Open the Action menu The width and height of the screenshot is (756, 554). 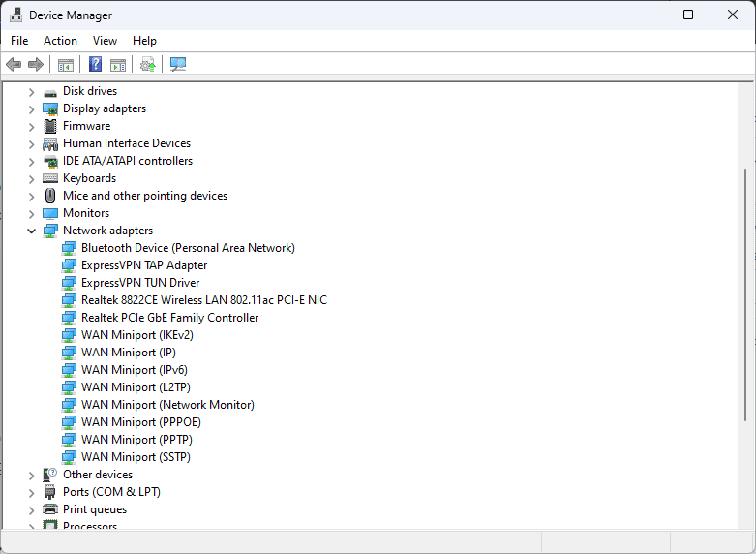point(60,41)
